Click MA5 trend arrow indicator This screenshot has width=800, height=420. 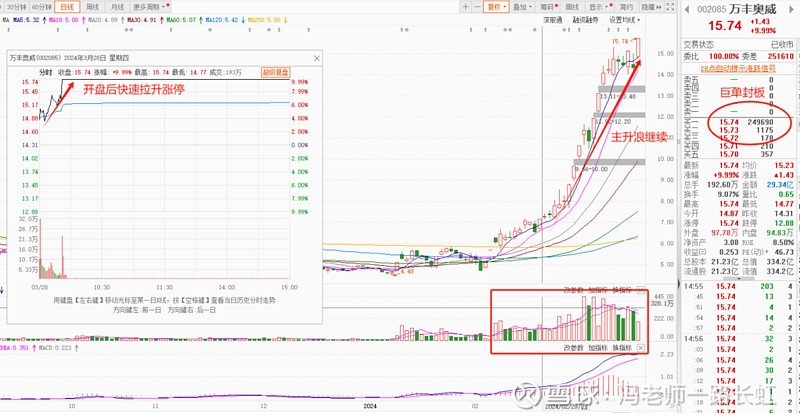pos(44,20)
